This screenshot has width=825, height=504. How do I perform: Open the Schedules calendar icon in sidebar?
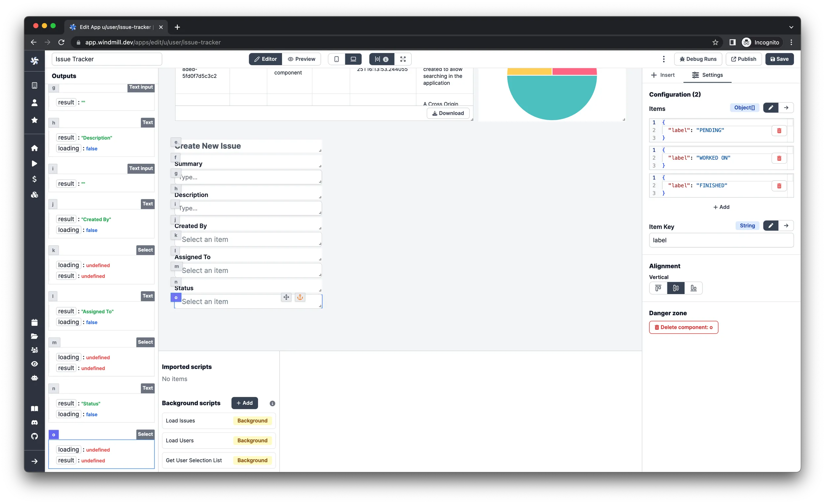(35, 322)
